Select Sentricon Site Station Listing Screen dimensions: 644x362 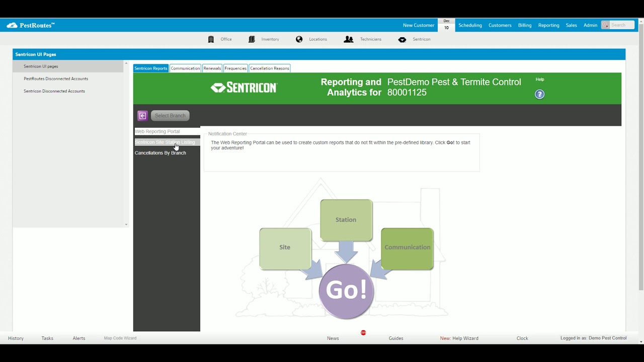(x=167, y=142)
